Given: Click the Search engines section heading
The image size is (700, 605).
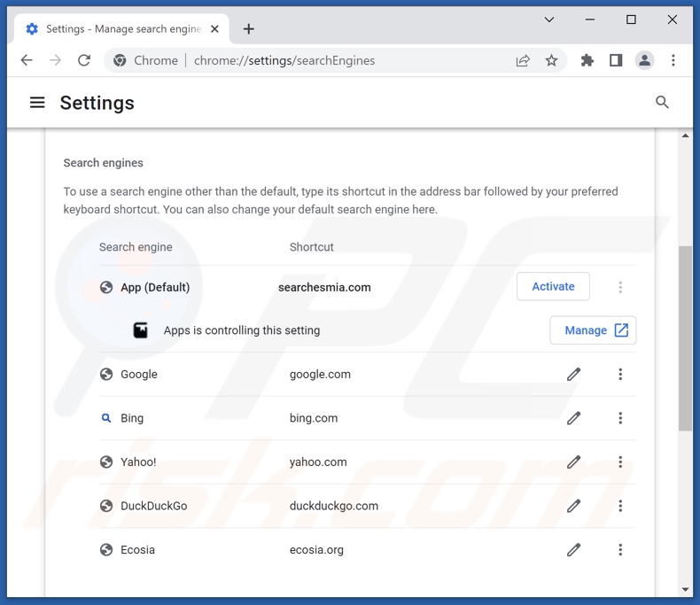Looking at the screenshot, I should click(103, 163).
